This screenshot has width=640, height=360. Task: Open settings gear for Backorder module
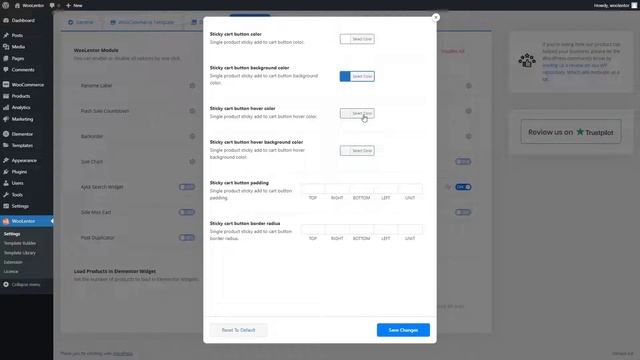pos(192,136)
